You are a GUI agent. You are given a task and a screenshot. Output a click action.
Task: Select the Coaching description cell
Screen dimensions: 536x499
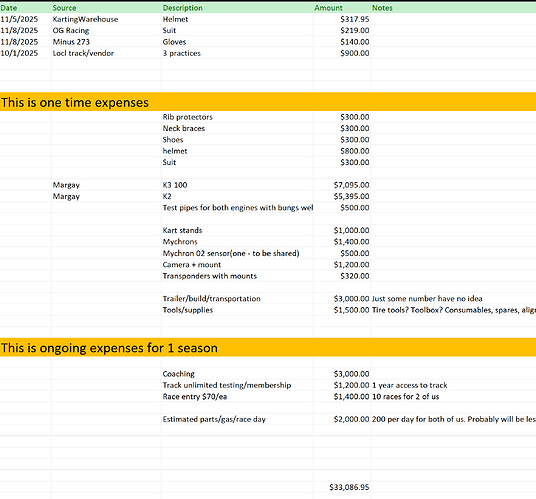[237, 374]
